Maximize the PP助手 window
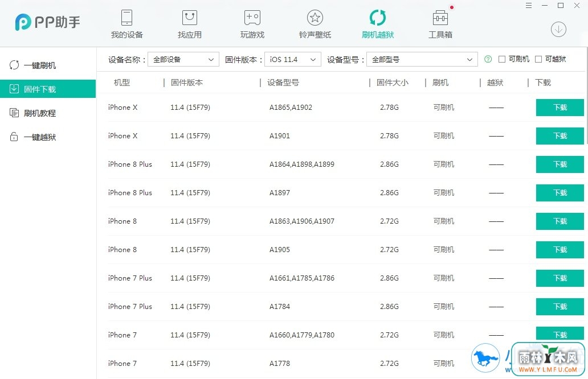This screenshot has width=588, height=379. [x=561, y=6]
